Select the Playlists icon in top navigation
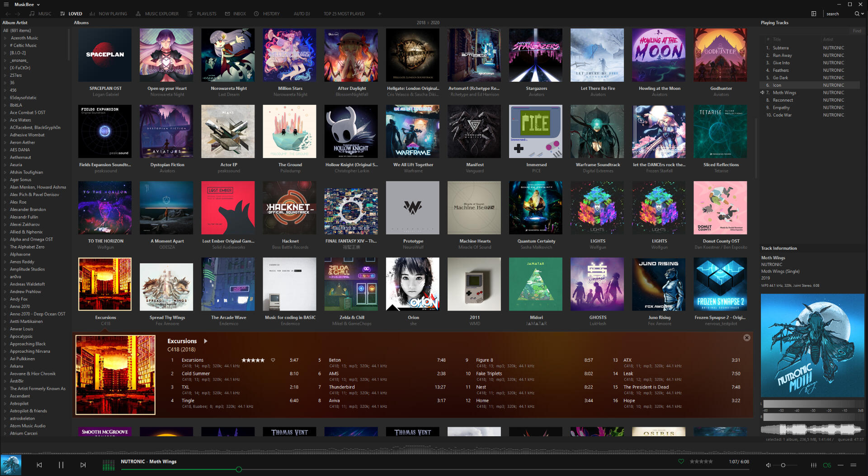 [190, 14]
